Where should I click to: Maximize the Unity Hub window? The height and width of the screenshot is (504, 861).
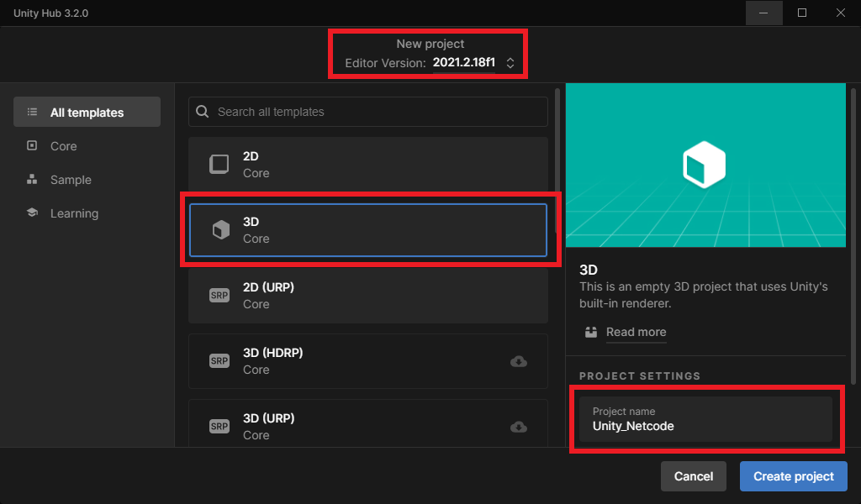click(802, 13)
